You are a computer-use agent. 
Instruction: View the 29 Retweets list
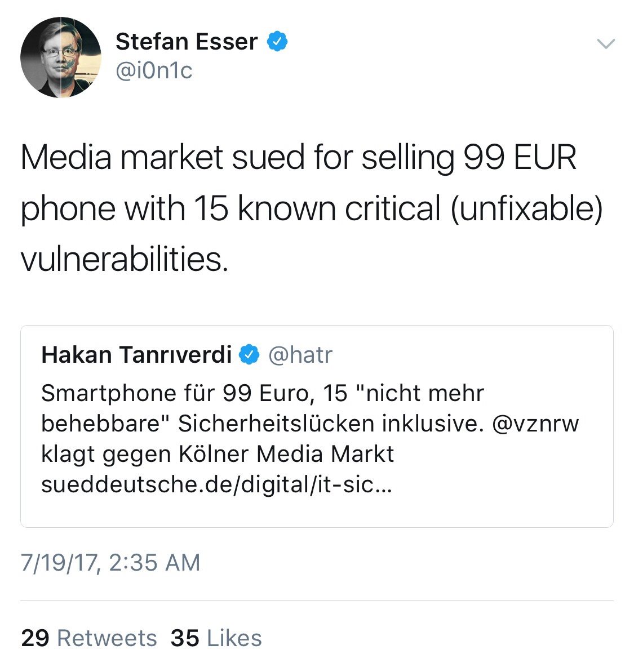(x=89, y=638)
